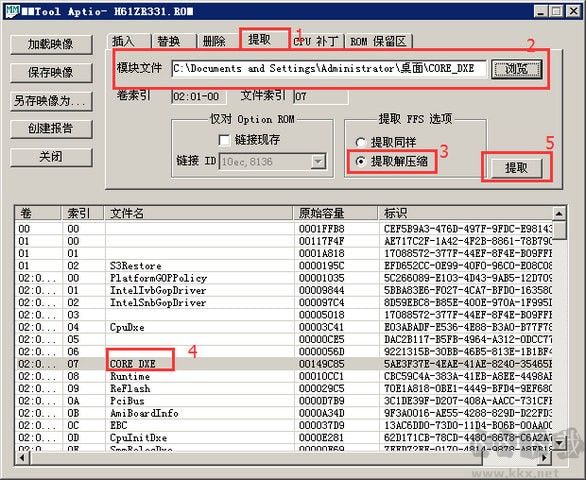
Task: Click 另存映像为... (Save Image As) button
Action: tap(51, 101)
